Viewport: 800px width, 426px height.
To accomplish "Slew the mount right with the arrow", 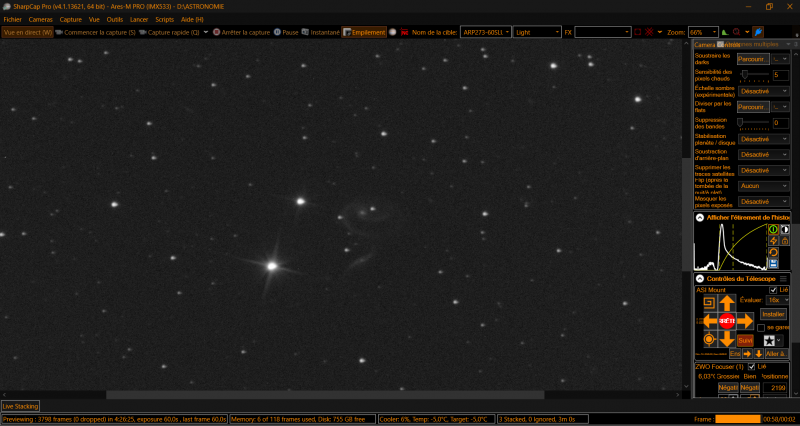I will pos(745,321).
